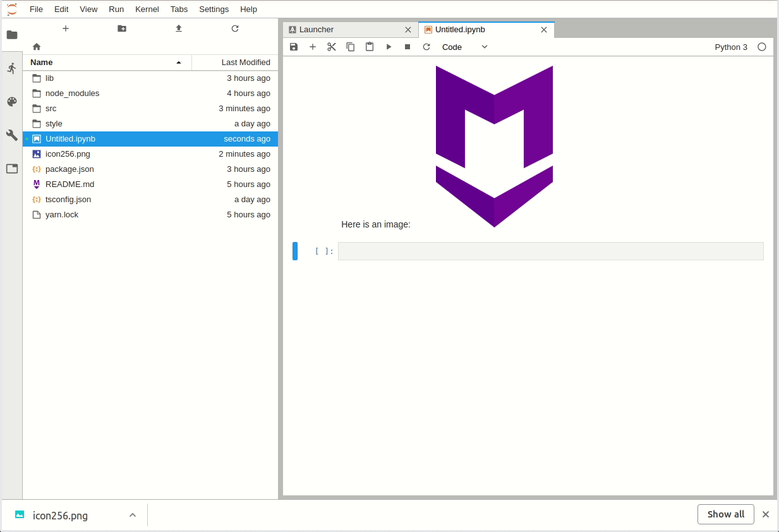Open icon256.png from the downloads bar
The image size is (779, 532).
[60, 516]
